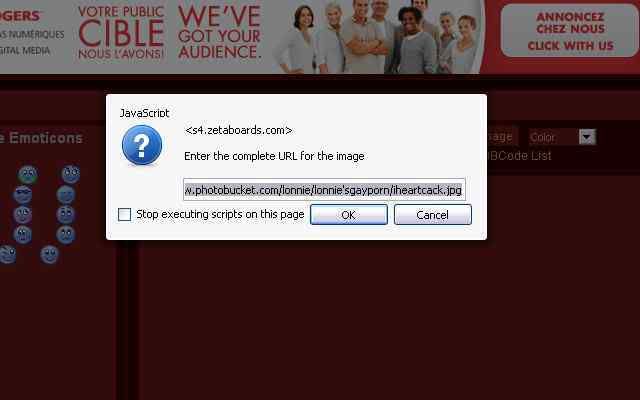This screenshot has height=400, width=640.
Task: Insert the sunglasses cool emoticon
Action: coord(22,194)
